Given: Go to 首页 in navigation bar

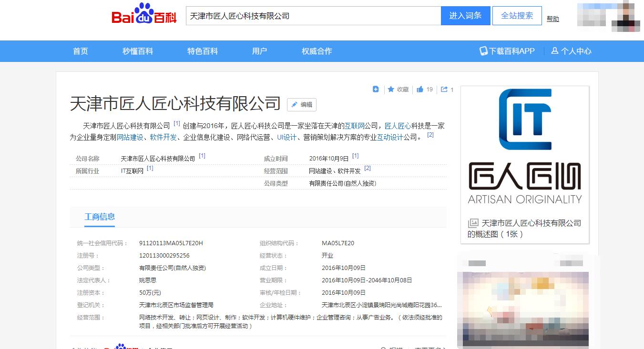Looking at the screenshot, I should coord(81,51).
